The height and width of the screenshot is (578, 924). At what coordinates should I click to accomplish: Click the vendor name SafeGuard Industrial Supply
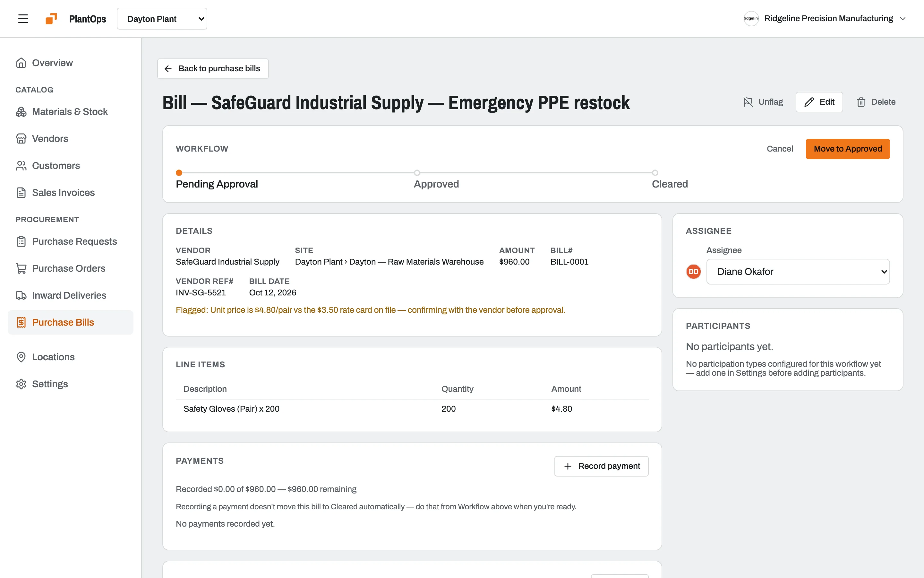pyautogui.click(x=227, y=262)
